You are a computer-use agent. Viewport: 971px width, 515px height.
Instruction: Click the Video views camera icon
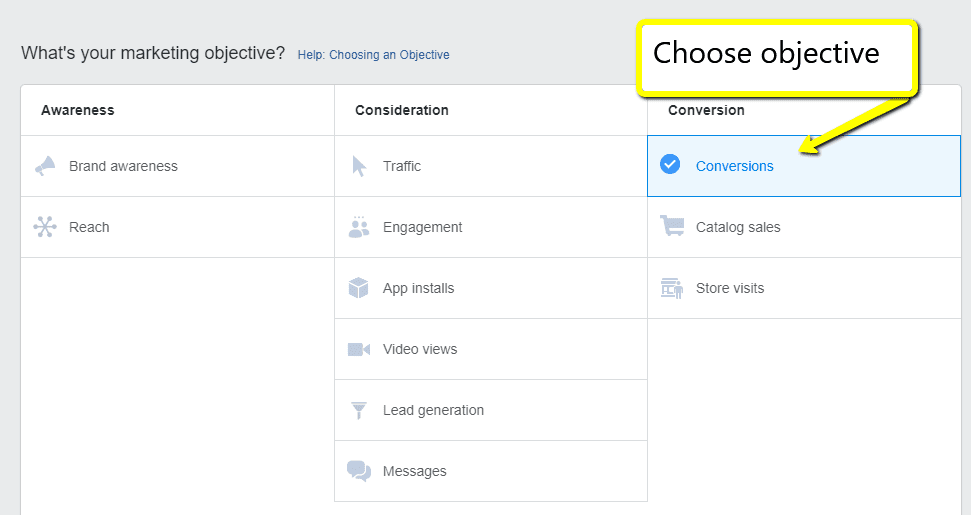[x=359, y=349]
